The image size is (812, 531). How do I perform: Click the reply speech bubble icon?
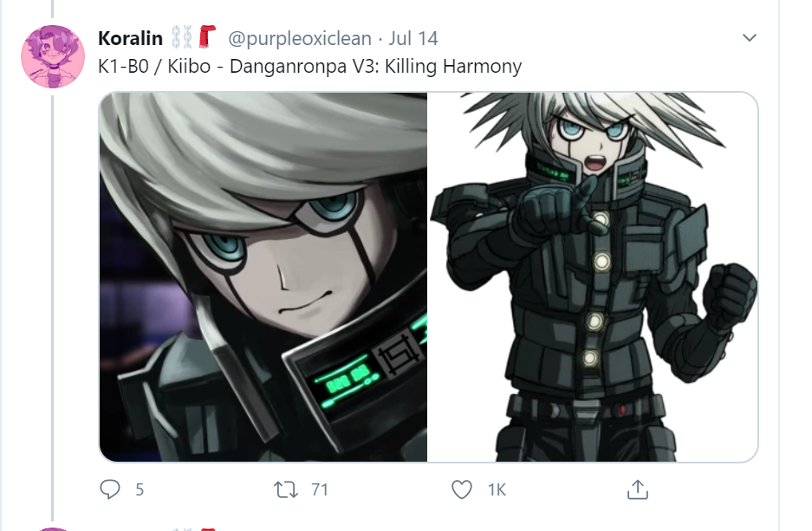(x=110, y=489)
